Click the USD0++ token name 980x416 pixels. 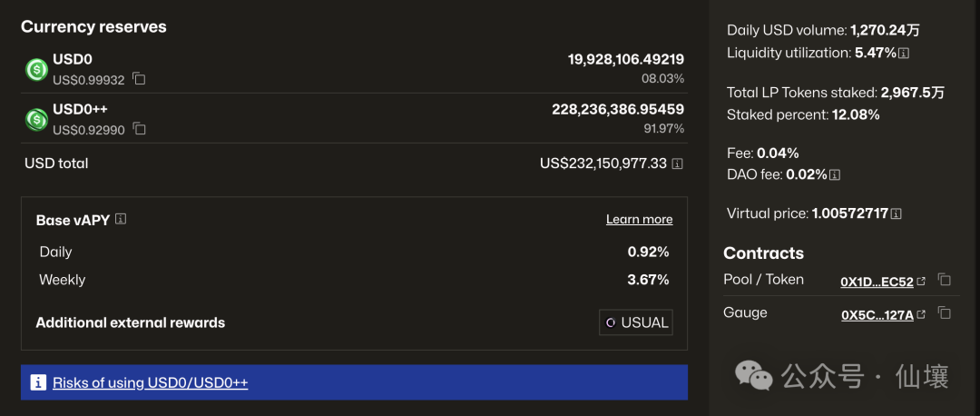(x=80, y=109)
